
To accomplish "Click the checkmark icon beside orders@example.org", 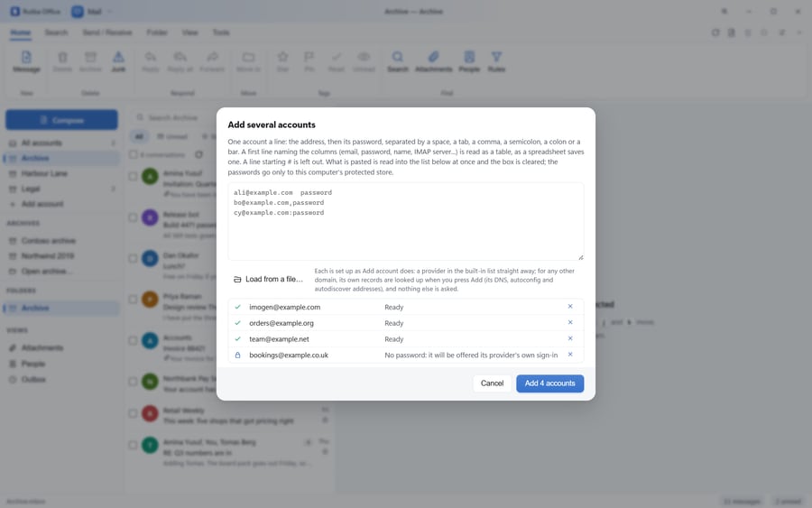I will point(237,323).
